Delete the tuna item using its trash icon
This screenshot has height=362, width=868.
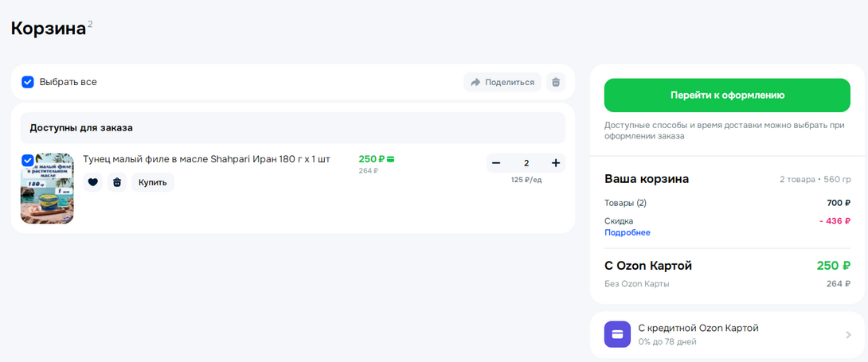tap(117, 182)
